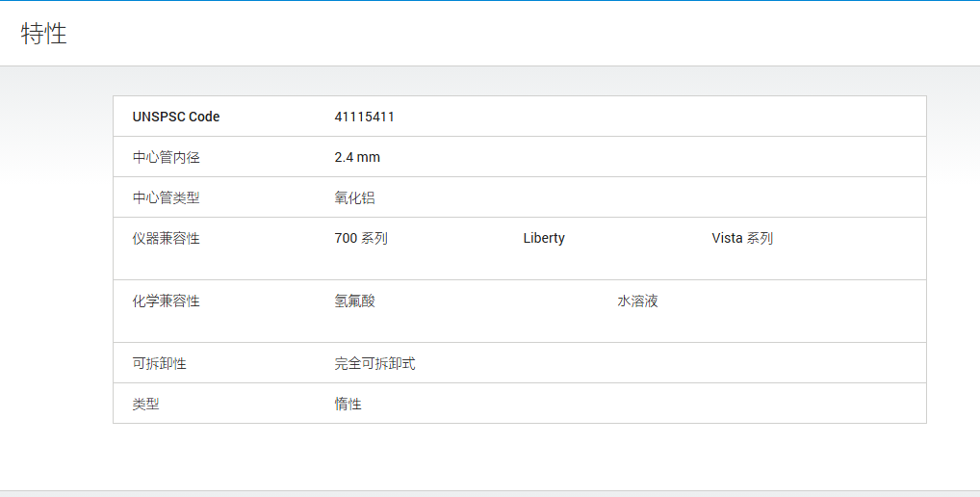The image size is (980, 497).
Task: Click the 水溶液 value
Action: point(638,301)
